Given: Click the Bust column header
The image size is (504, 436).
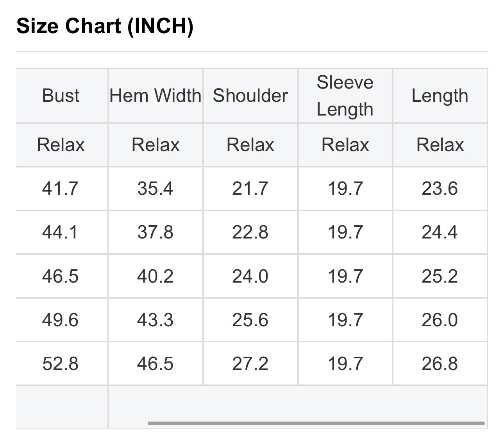Looking at the screenshot, I should point(61,96).
